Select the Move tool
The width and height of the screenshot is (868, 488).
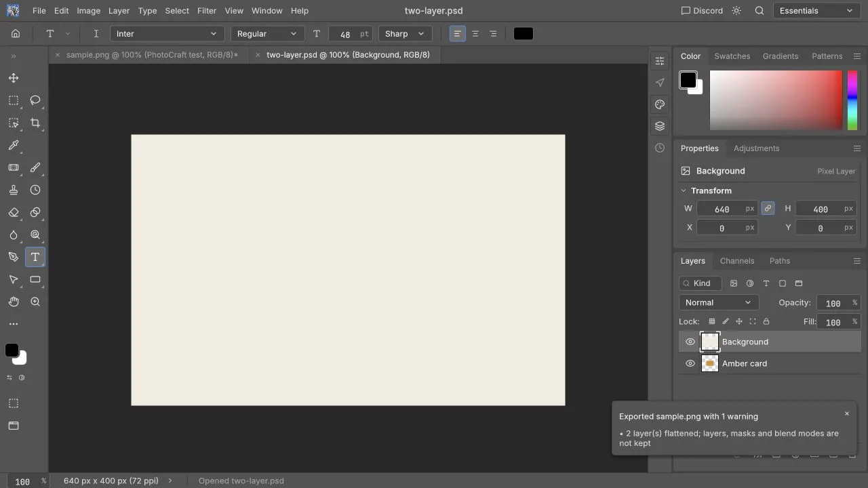coord(14,78)
